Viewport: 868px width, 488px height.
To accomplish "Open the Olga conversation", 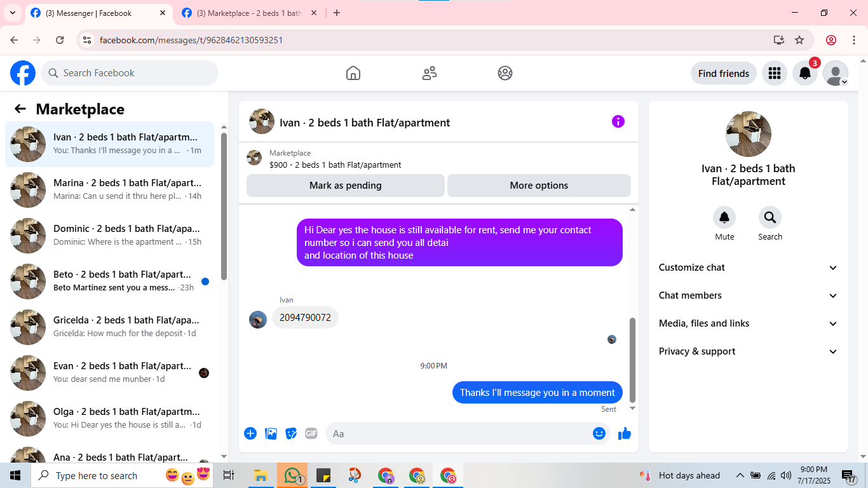I will coord(110,419).
